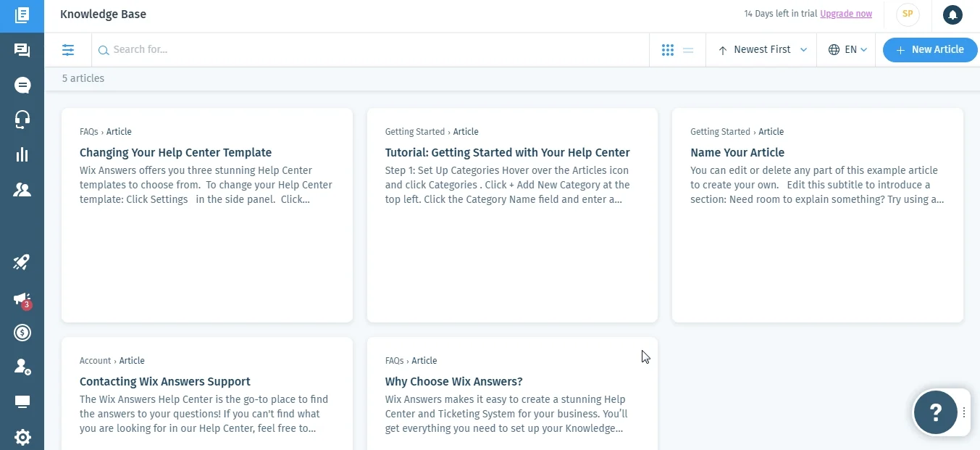Open the call center headset icon
The height and width of the screenshot is (450, 980).
tap(22, 120)
